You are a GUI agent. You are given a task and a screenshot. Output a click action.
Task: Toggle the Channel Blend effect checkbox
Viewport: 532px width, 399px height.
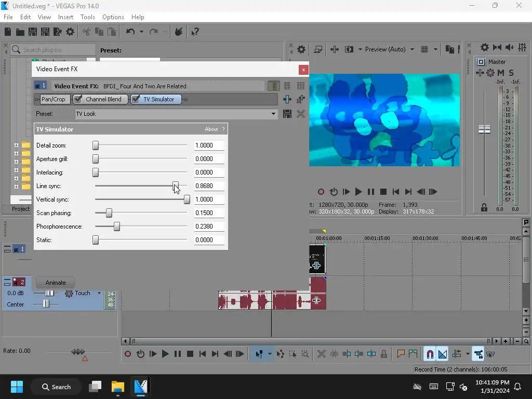coord(78,99)
